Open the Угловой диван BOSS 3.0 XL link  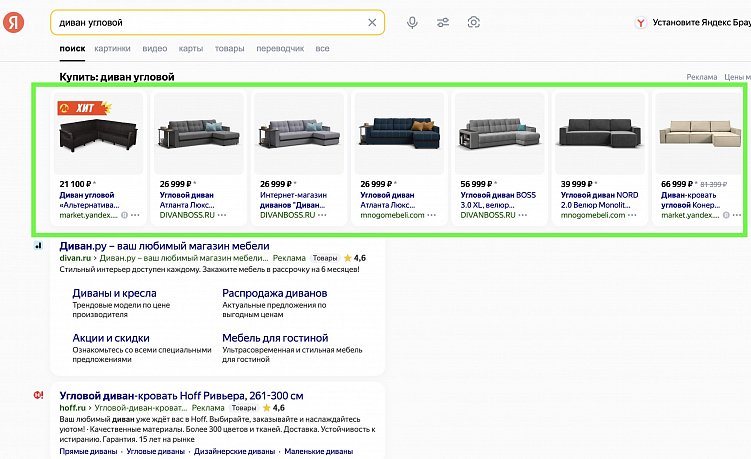click(498, 200)
